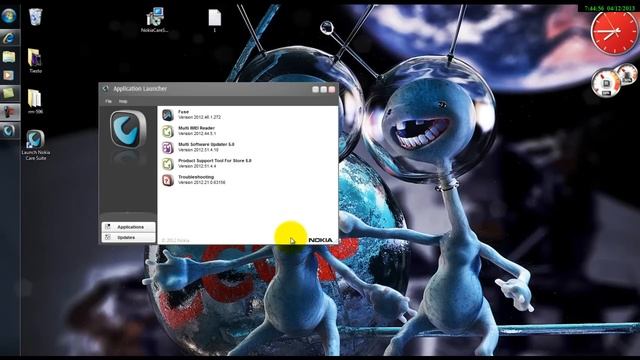Click Fuse version 2012.46.1.272 text
The height and width of the screenshot is (360, 640).
(x=200, y=118)
